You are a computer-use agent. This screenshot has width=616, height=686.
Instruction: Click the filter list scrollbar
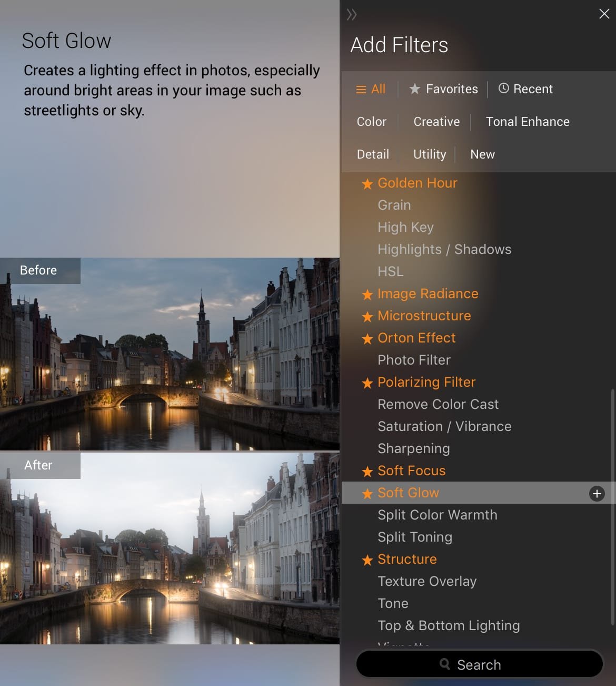click(612, 506)
